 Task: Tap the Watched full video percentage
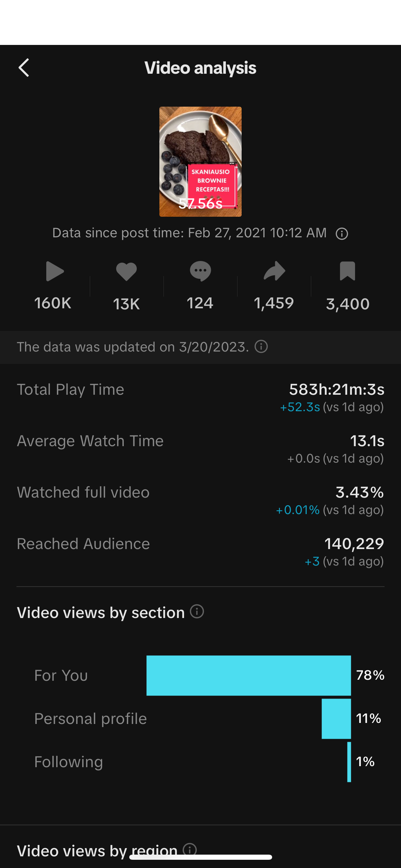pos(359,492)
